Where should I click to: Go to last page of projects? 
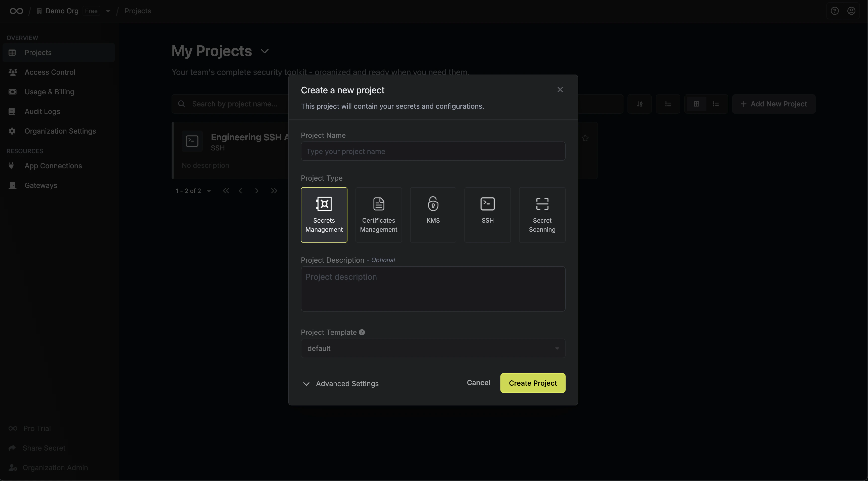pyautogui.click(x=274, y=191)
